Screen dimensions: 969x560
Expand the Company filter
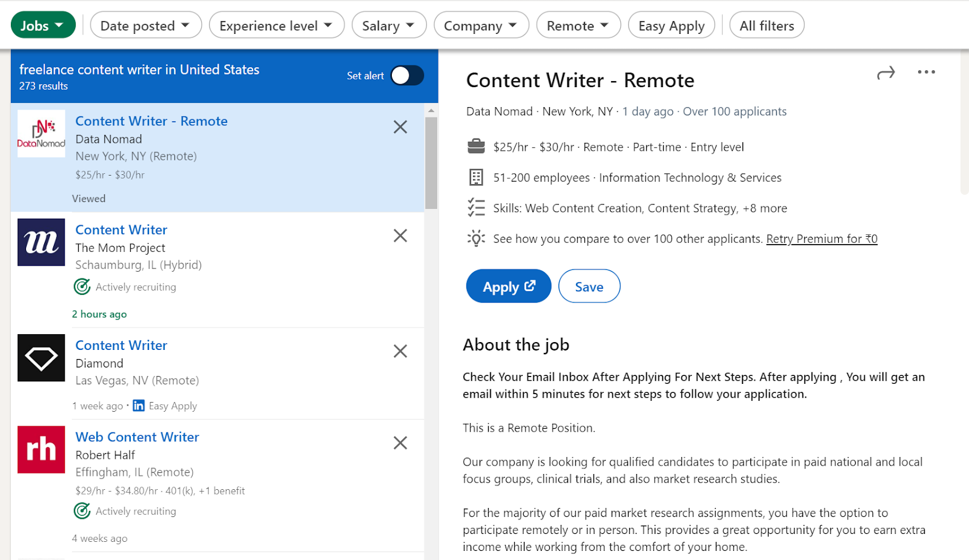[481, 25]
